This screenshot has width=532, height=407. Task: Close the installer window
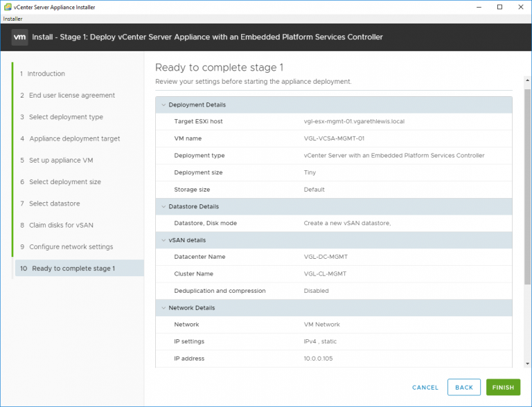point(521,7)
